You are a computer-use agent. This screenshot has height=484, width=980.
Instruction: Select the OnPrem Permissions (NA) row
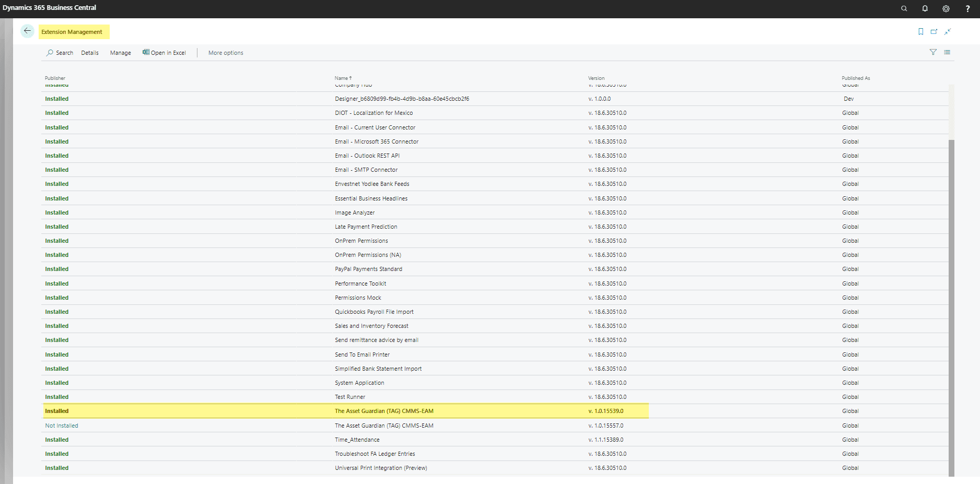click(368, 255)
